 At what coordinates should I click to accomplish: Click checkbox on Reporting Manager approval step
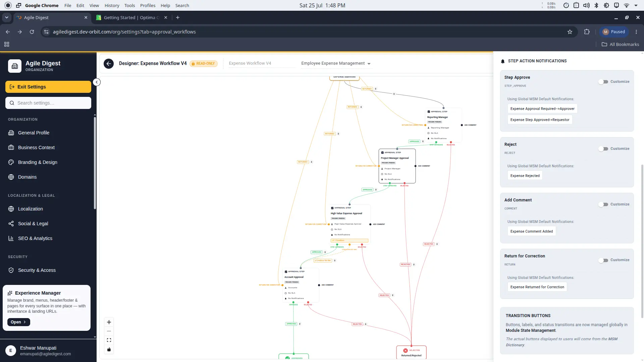429,112
